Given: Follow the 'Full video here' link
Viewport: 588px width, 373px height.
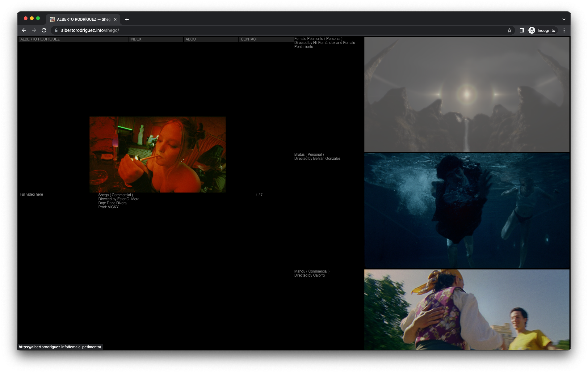Looking at the screenshot, I should (x=31, y=194).
